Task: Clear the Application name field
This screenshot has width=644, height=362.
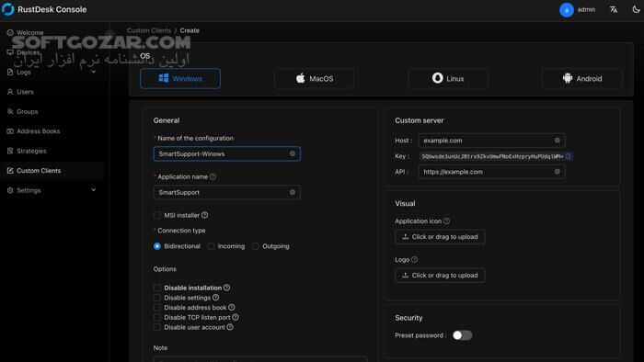Action: point(292,192)
